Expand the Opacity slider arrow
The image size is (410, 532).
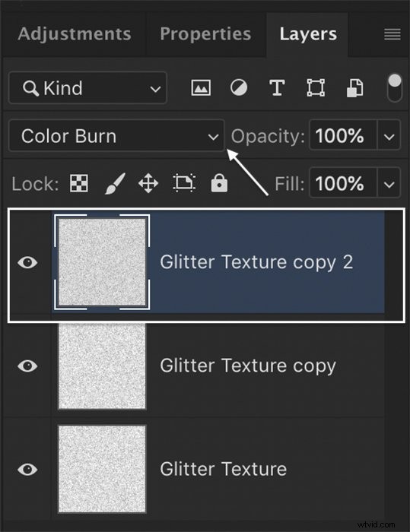[x=389, y=136]
